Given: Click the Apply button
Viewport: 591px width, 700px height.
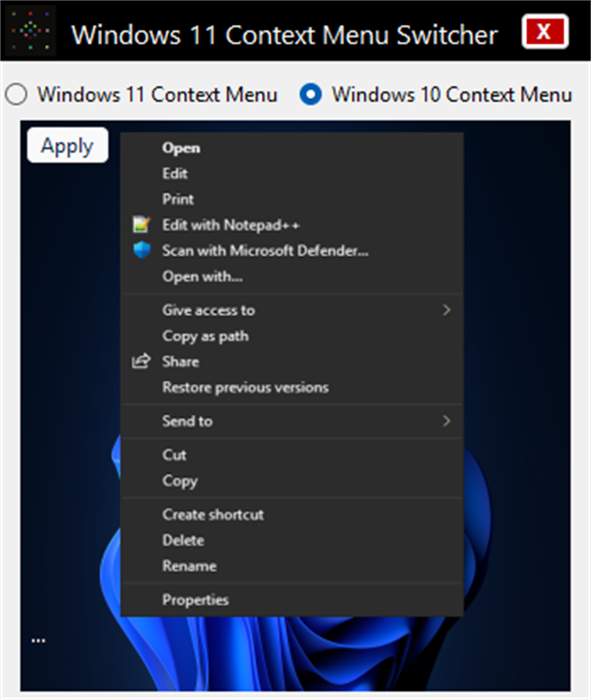Looking at the screenshot, I should point(68,146).
